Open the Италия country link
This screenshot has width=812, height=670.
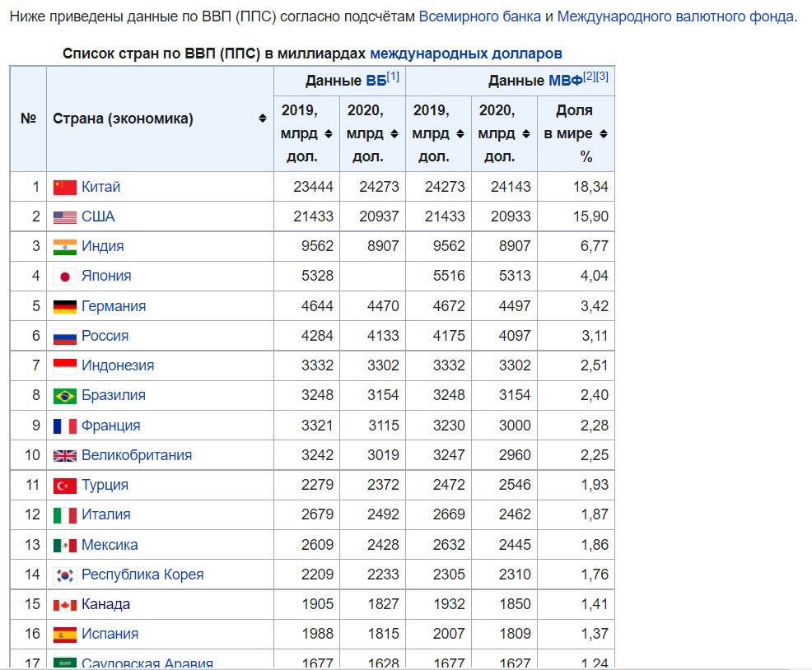(x=105, y=514)
